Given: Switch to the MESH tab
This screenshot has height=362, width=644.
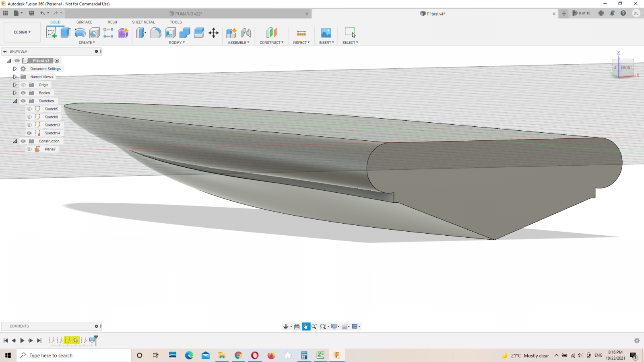Looking at the screenshot, I should point(112,23).
